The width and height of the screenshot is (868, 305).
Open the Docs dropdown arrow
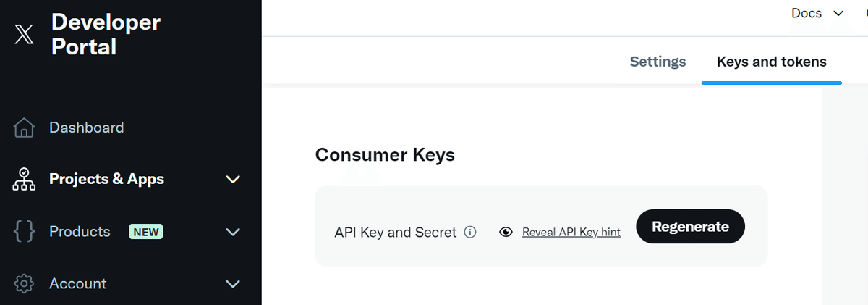(839, 14)
